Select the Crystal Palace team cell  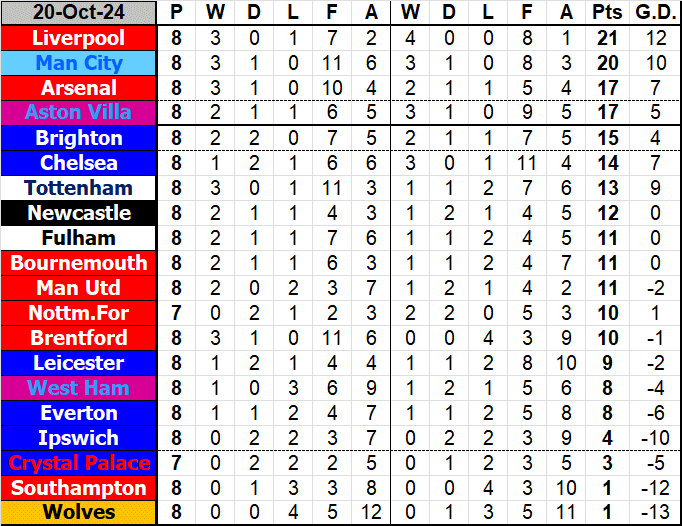pos(79,463)
